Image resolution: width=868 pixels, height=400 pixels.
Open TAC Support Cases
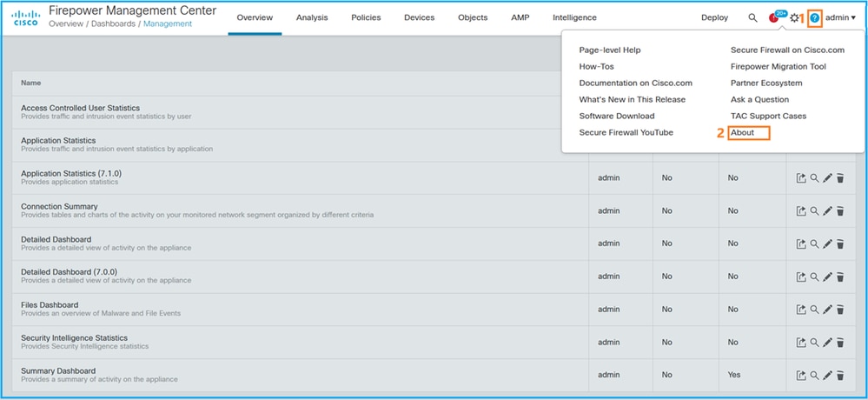[768, 117]
